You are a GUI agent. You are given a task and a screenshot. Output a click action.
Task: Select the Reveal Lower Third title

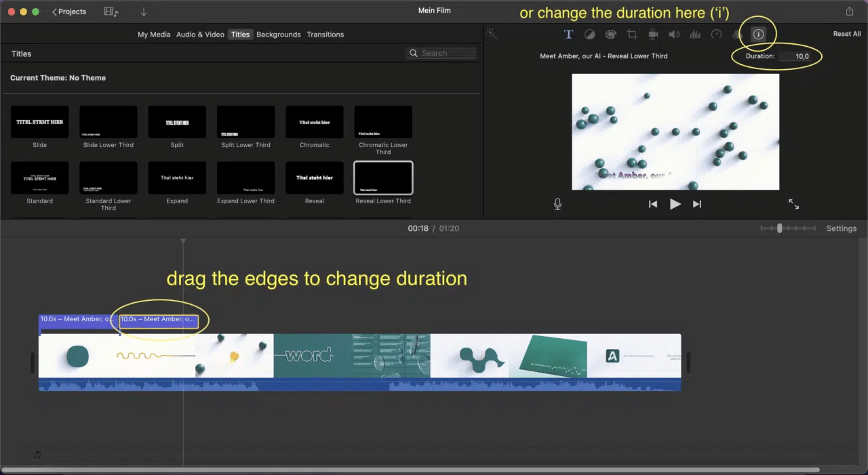click(x=383, y=178)
